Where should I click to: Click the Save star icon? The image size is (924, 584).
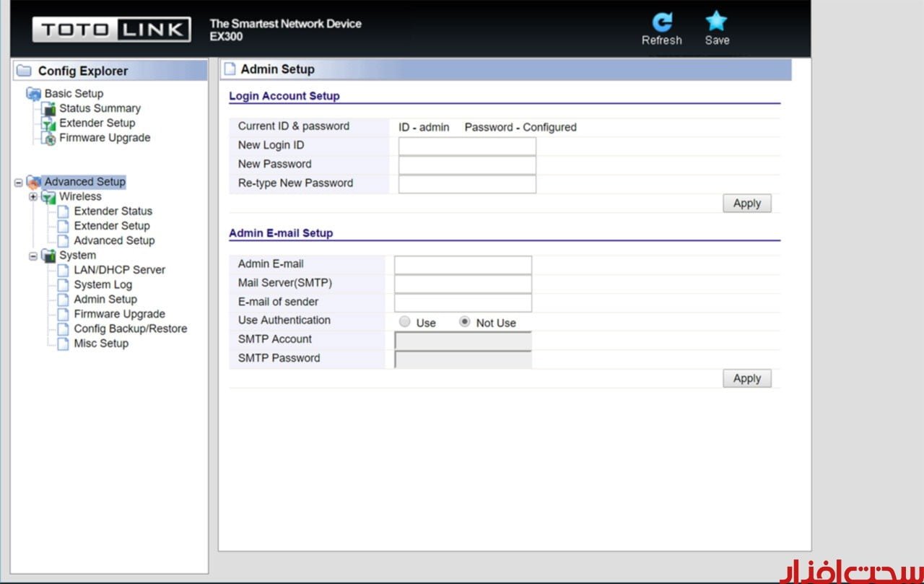point(716,22)
